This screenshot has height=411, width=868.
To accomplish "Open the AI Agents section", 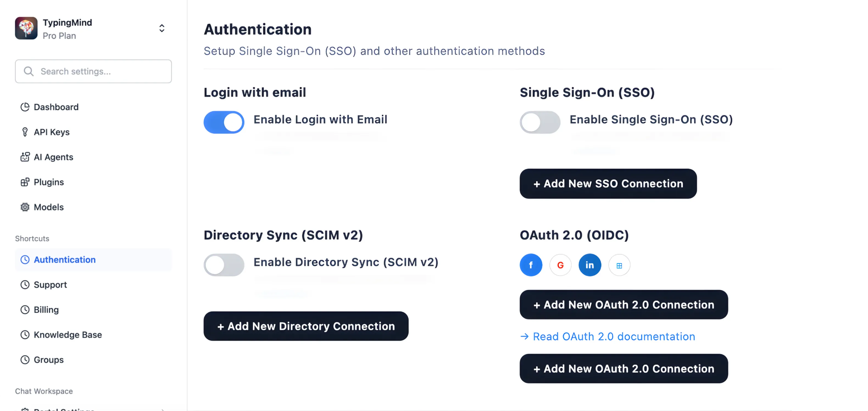I will coord(53,157).
